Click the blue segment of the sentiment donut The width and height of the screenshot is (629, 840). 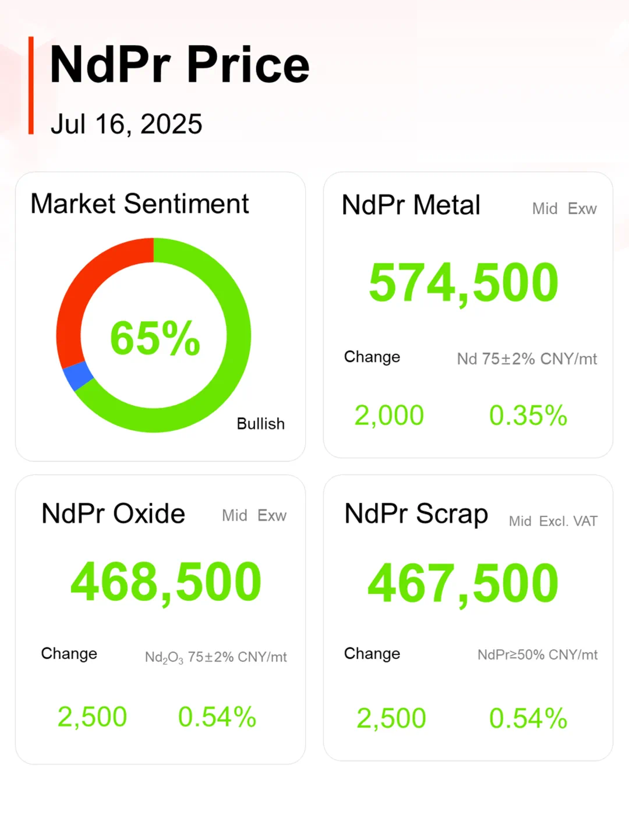78,375
